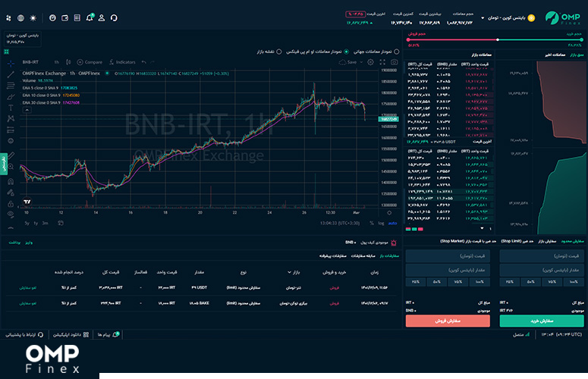588x379 pixels.
Task: Open the wallet icon in header
Action: [x=65, y=17]
